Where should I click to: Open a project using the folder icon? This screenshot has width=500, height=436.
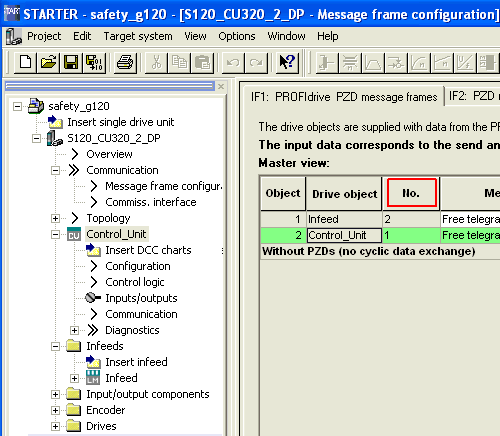pyautogui.click(x=49, y=62)
